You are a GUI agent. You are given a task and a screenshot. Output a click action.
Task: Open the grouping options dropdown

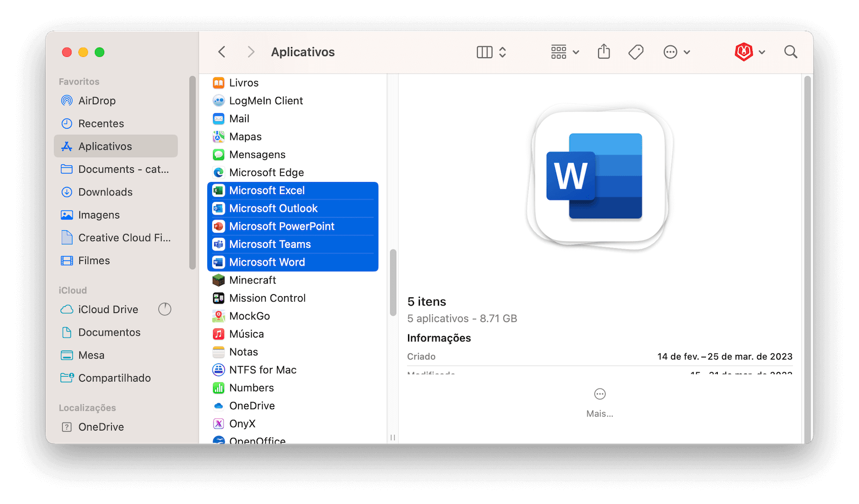point(563,52)
